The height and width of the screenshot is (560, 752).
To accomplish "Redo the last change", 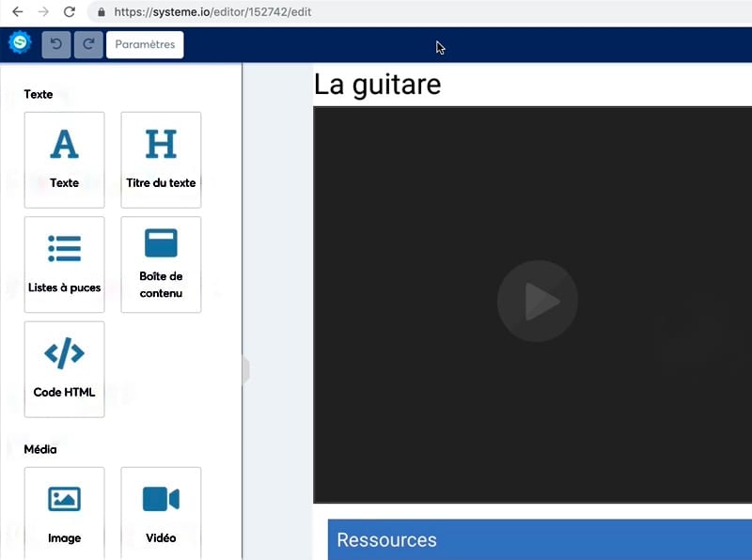I will (x=88, y=42).
